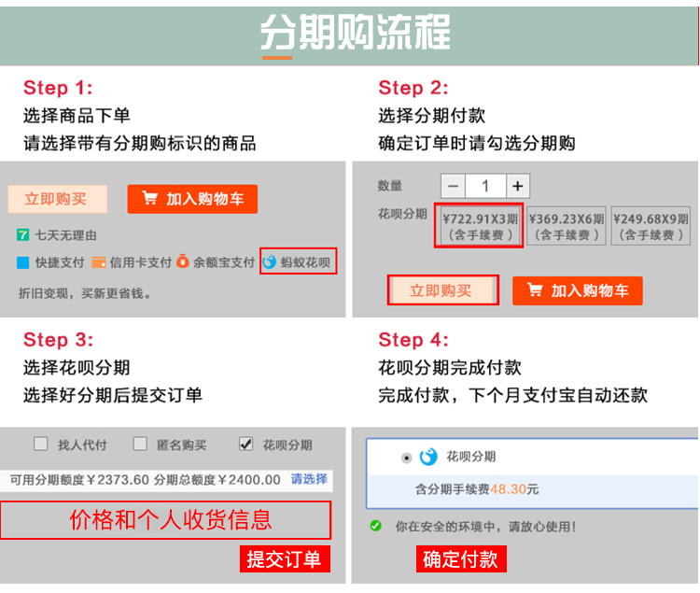The image size is (700, 593).
Task: Click the 余额宝支付 money bag icon
Action: point(182,261)
